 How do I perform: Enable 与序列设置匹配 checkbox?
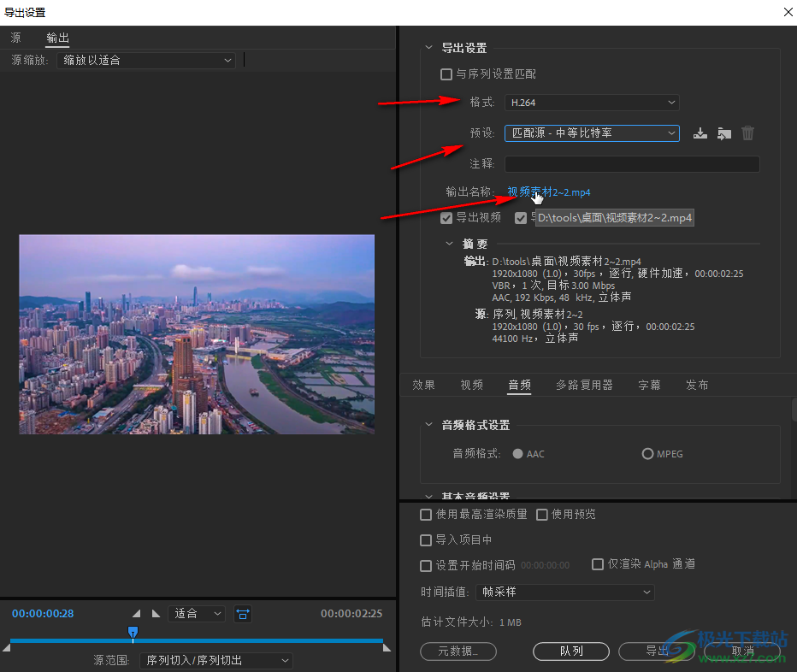(446, 74)
